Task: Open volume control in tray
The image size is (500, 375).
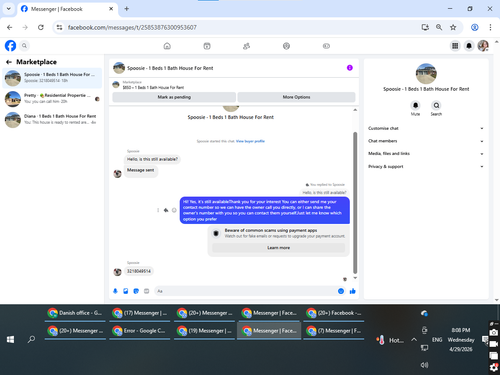Action: coord(424,365)
